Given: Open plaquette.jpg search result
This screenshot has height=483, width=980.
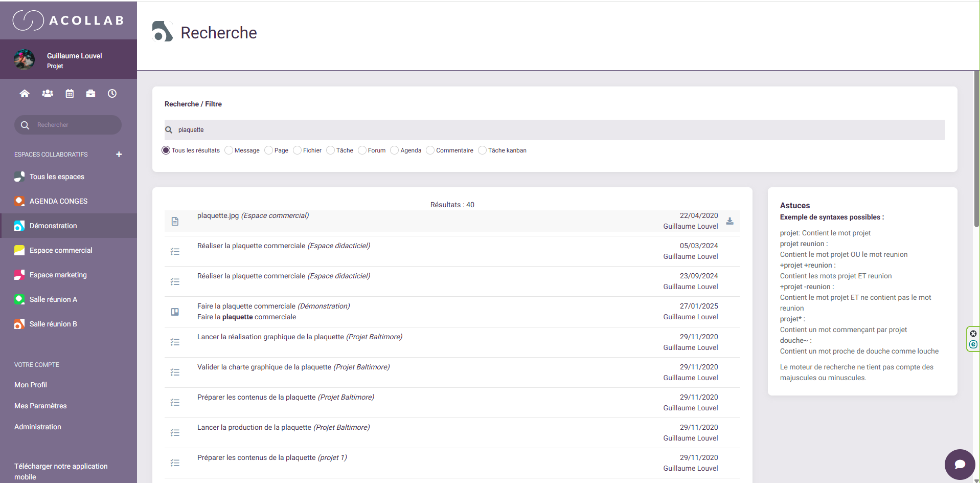Looking at the screenshot, I should (253, 215).
